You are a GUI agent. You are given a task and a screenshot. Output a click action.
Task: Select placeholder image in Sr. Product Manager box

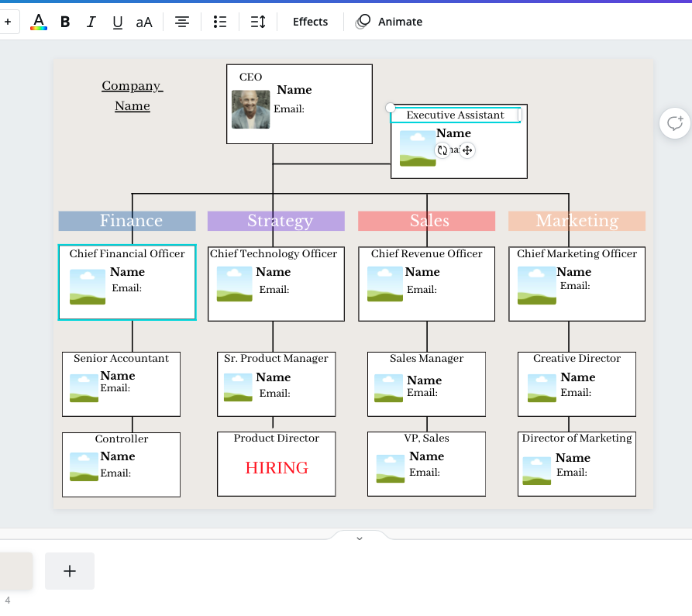click(x=238, y=387)
